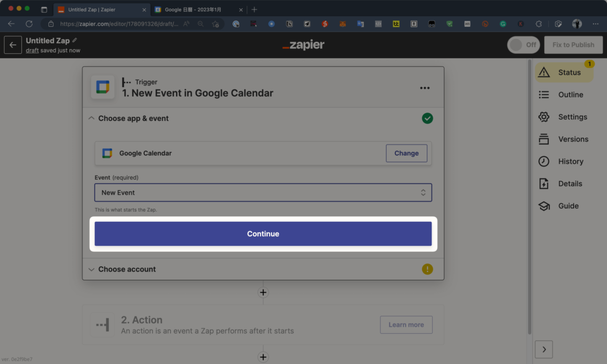The height and width of the screenshot is (364, 607).
Task: Click the Google Calendar trigger app icon
Action: [103, 87]
